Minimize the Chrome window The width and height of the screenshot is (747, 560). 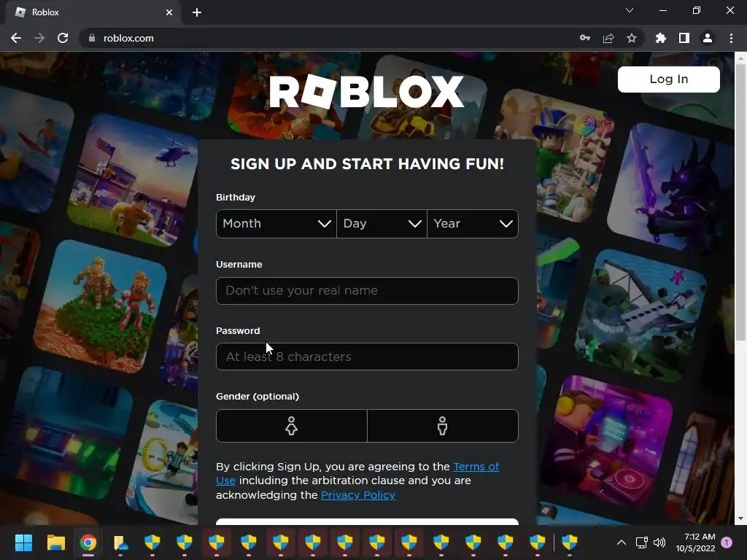(x=662, y=10)
